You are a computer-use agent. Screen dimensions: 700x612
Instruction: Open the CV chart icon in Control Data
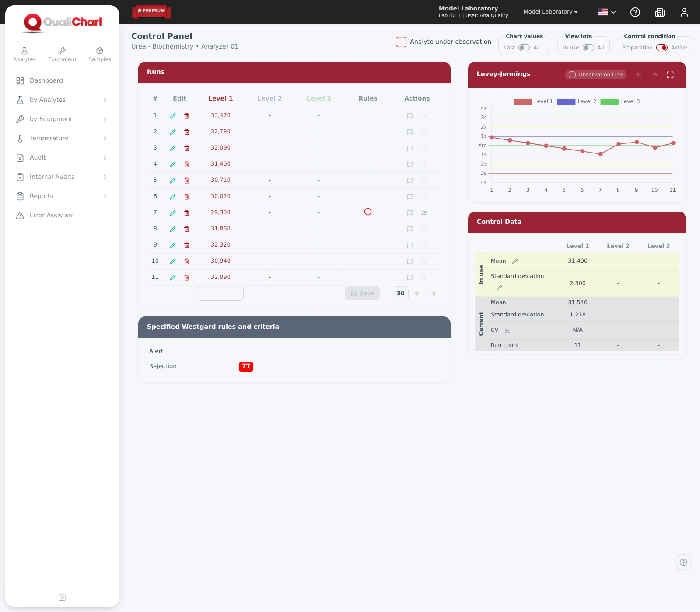pyautogui.click(x=507, y=330)
